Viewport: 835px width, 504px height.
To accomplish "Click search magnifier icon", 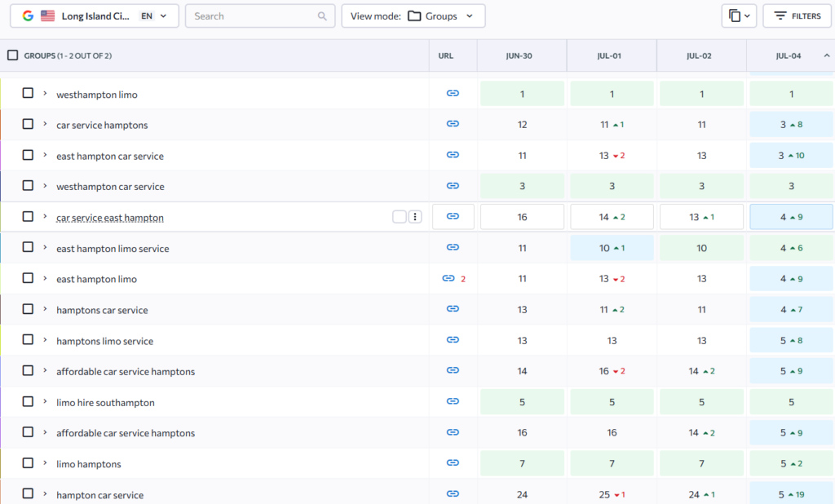I will pyautogui.click(x=322, y=16).
